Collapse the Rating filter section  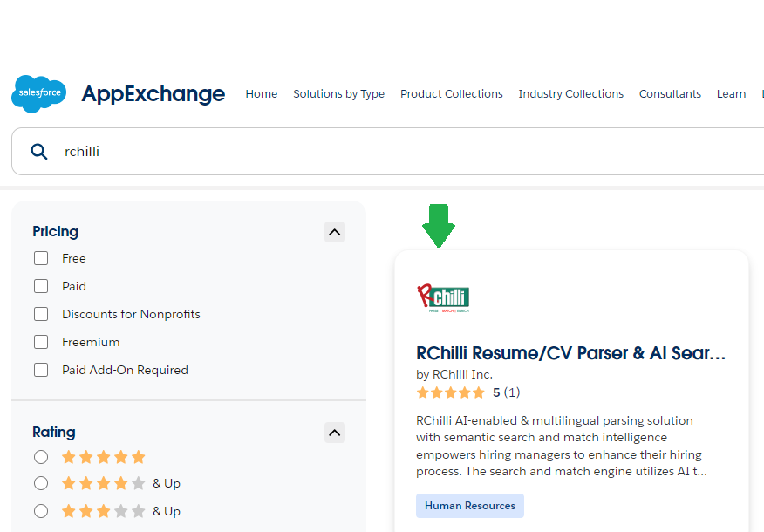(x=335, y=433)
